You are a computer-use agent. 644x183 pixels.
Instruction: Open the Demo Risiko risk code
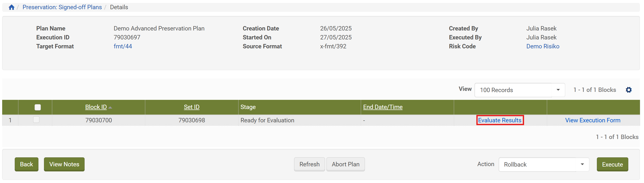coord(543,46)
